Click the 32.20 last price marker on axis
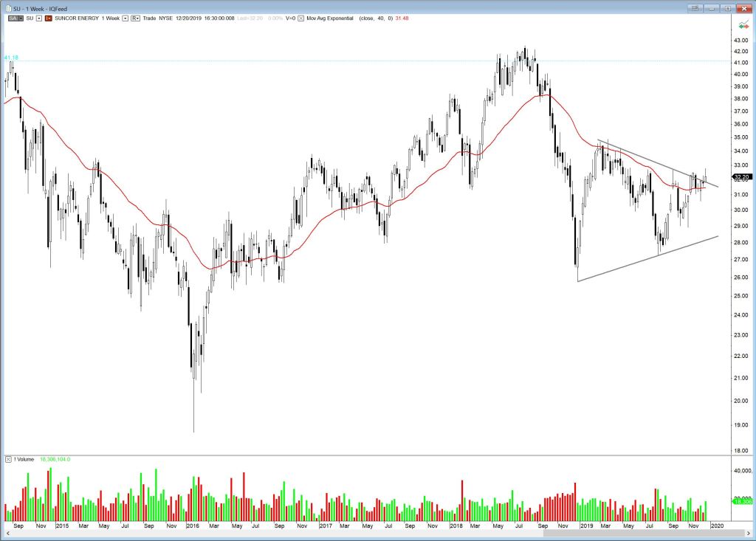Viewport: 756px width, 541px height. pyautogui.click(x=741, y=177)
